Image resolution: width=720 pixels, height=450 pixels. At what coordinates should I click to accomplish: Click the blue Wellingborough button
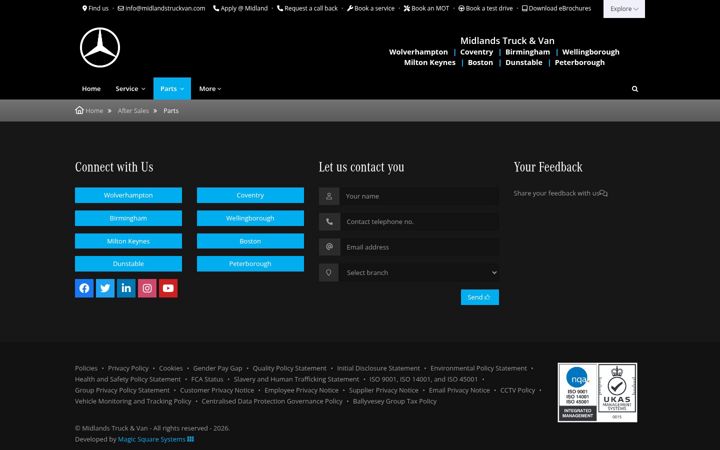250,218
